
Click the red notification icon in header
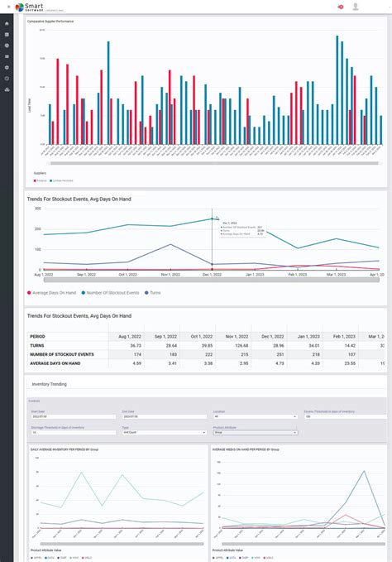click(341, 7)
